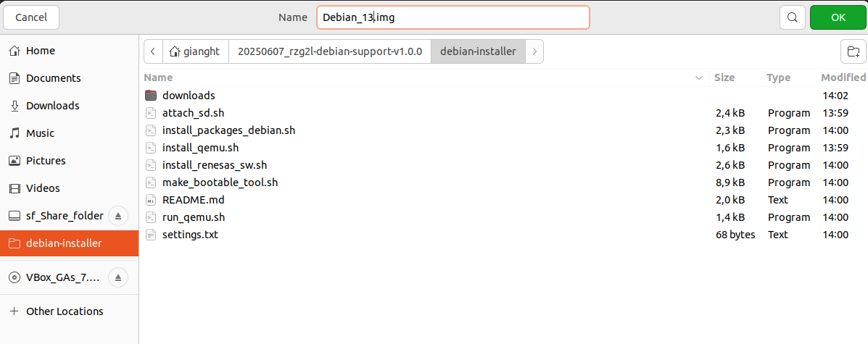The height and width of the screenshot is (344, 868).
Task: Advance path bar with right chevron
Action: [x=534, y=51]
